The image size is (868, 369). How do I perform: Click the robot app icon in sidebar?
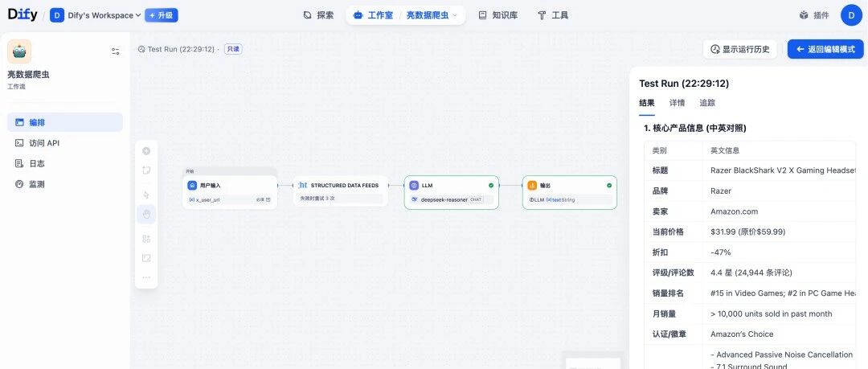pos(19,51)
